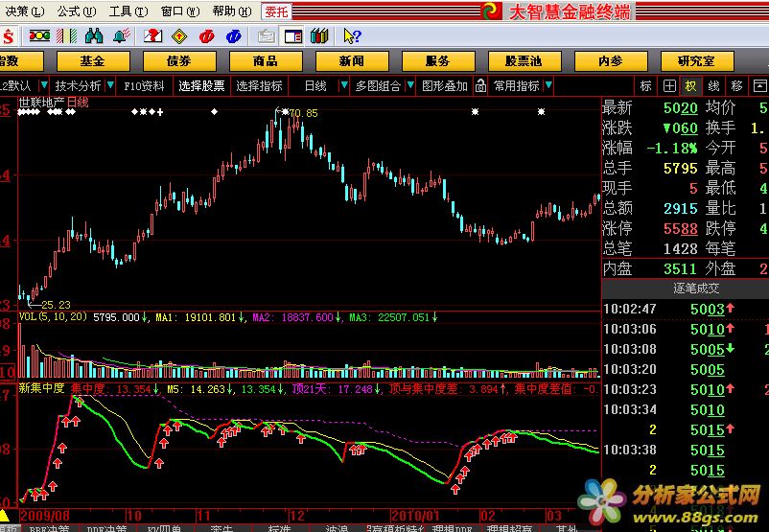Click the greyed-out fax printer icon
769x532 pixels.
coord(267,36)
